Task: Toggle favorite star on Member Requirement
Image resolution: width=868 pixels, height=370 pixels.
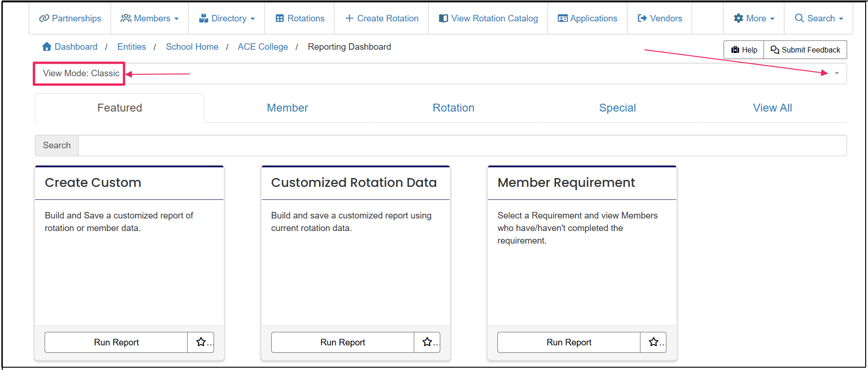Action: click(653, 342)
